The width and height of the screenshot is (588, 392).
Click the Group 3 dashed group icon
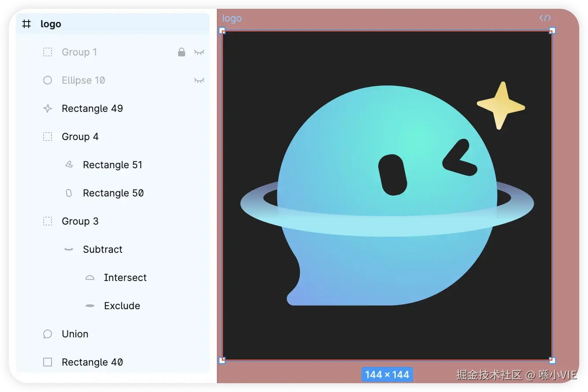pos(48,221)
